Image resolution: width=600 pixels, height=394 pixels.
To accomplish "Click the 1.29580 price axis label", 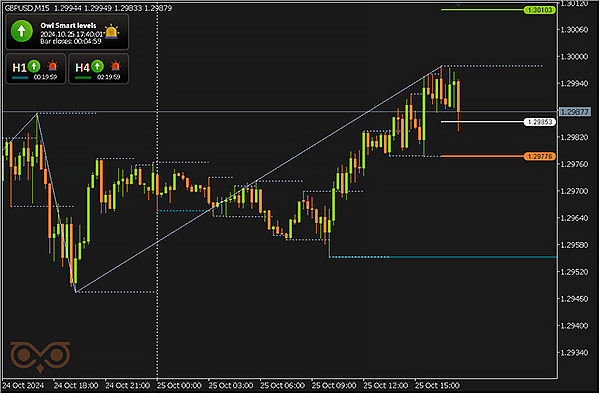I will pyautogui.click(x=574, y=245).
